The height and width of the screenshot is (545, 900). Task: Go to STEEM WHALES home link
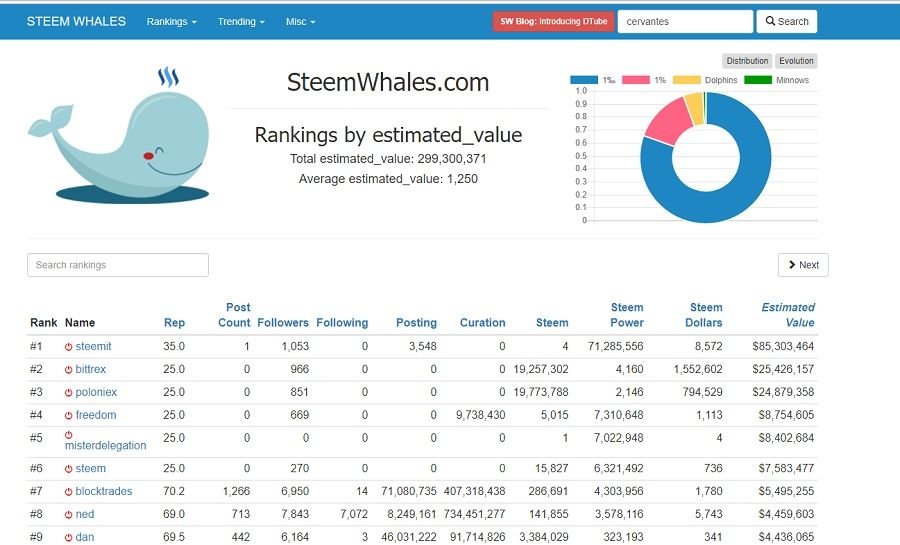click(76, 21)
